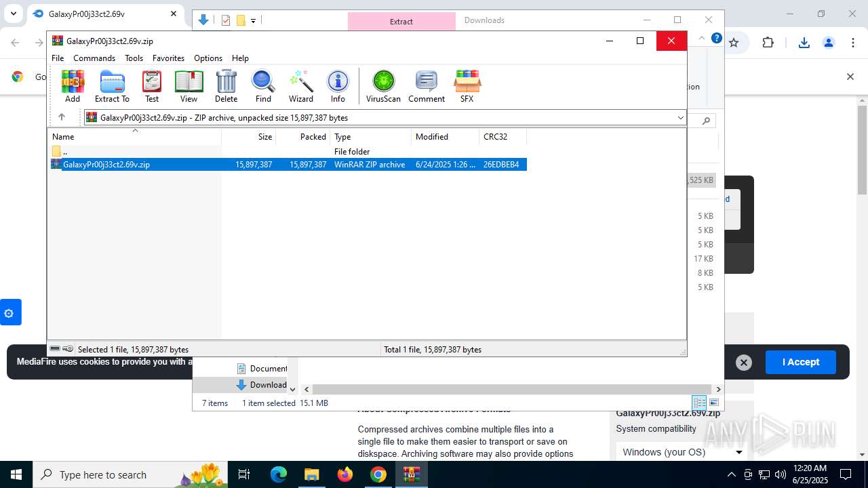Dismiss MediaFire cookie banner X

click(744, 363)
